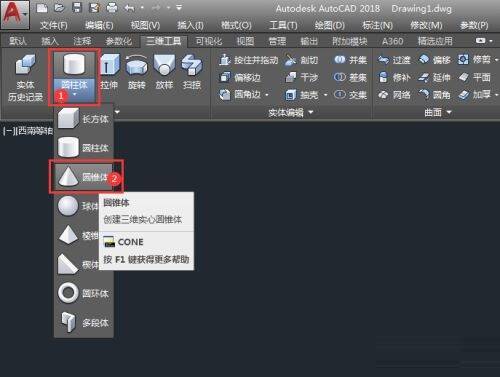Expand the 圆角边 dropdown arrow

click(267, 95)
